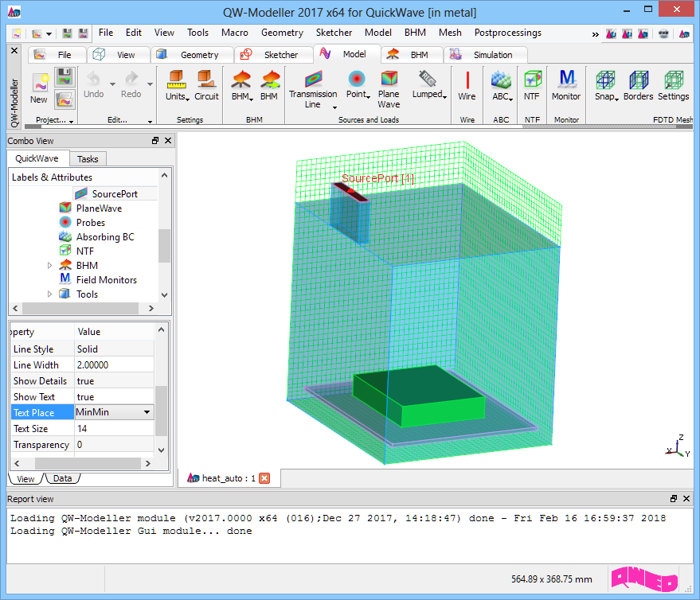Select the Plane Wave source icon
Image resolution: width=700 pixels, height=600 pixels.
pyautogui.click(x=389, y=80)
